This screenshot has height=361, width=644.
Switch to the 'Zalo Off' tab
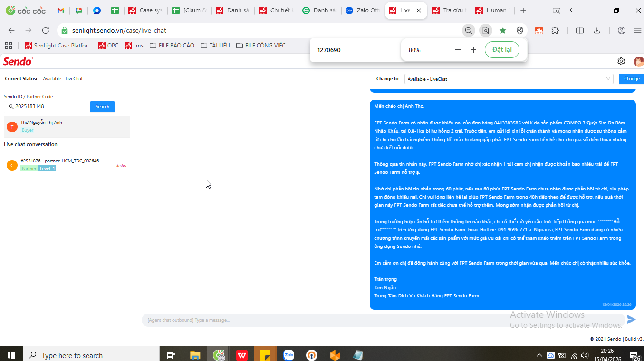363,10
